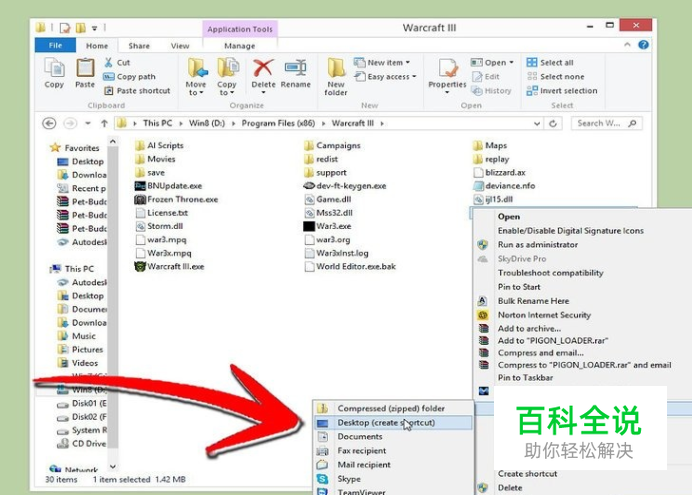Open the New item dropdown
The image size is (692, 495).
[x=382, y=63]
